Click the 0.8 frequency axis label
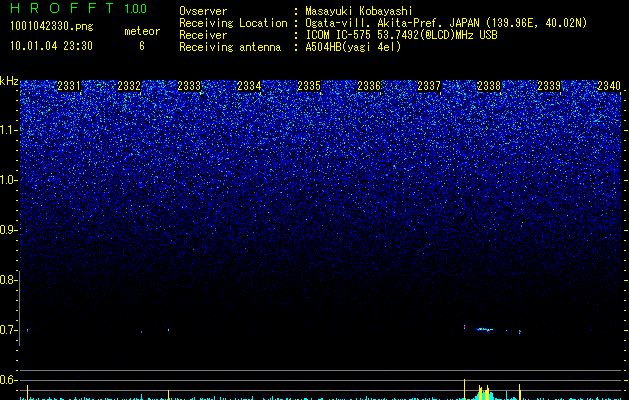This screenshot has width=629, height=400. pyautogui.click(x=8, y=280)
